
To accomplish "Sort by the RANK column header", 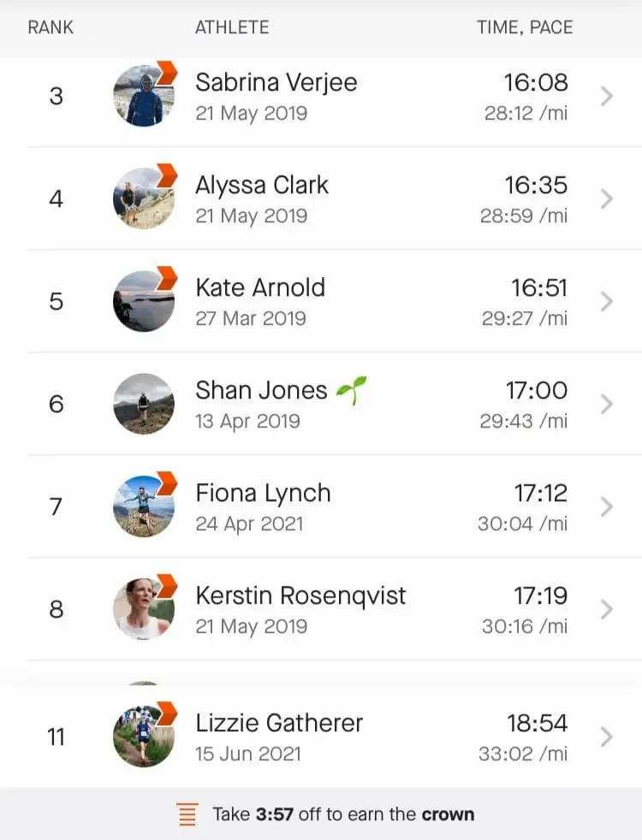I will coord(52,27).
